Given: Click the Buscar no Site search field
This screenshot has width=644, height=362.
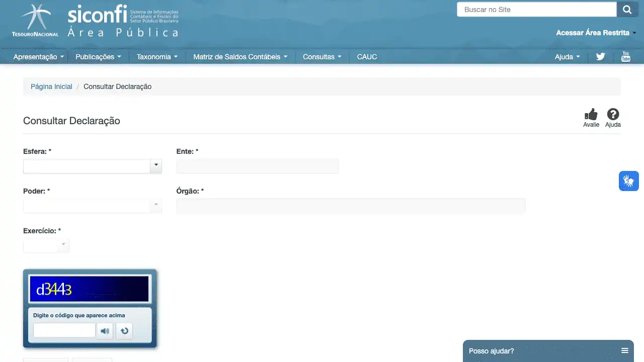Looking at the screenshot, I should click(x=536, y=10).
